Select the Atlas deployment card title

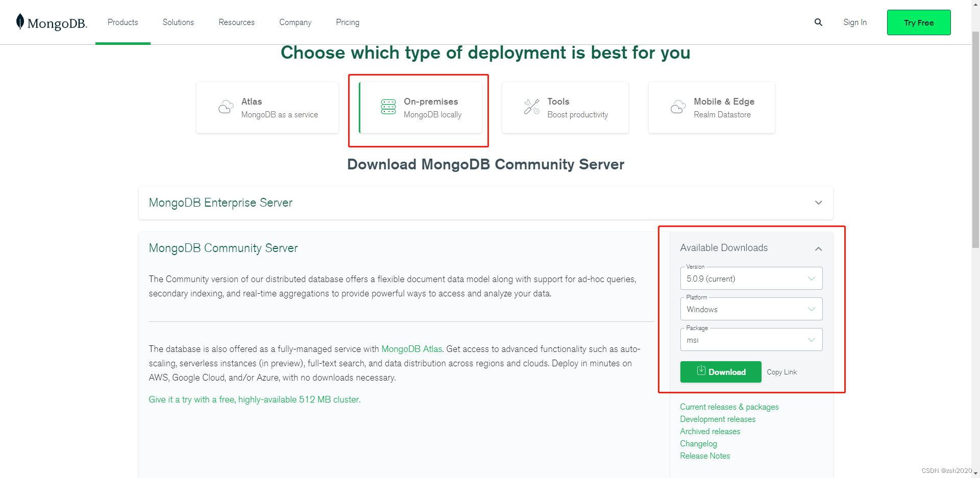click(x=252, y=102)
